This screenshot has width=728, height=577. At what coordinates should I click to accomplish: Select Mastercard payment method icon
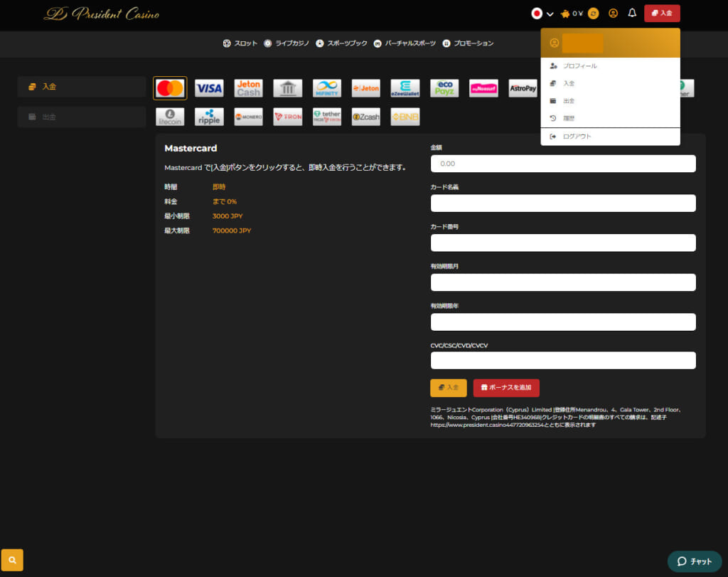click(170, 88)
